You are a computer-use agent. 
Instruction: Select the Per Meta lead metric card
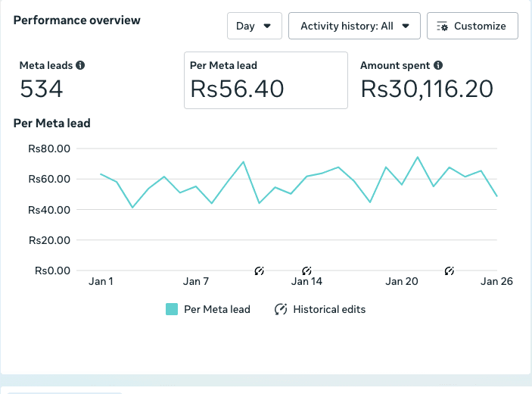pyautogui.click(x=266, y=80)
